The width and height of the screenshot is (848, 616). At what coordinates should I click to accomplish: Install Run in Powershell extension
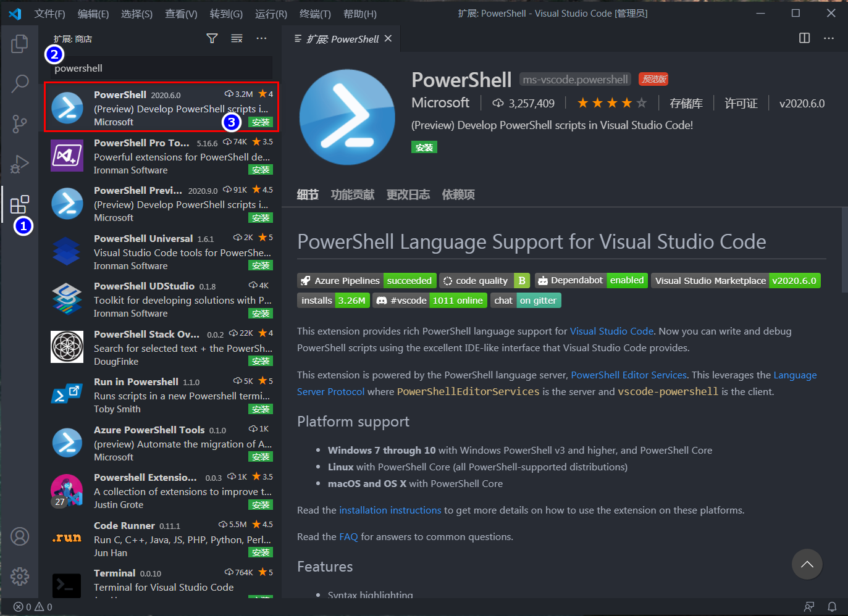[261, 409]
